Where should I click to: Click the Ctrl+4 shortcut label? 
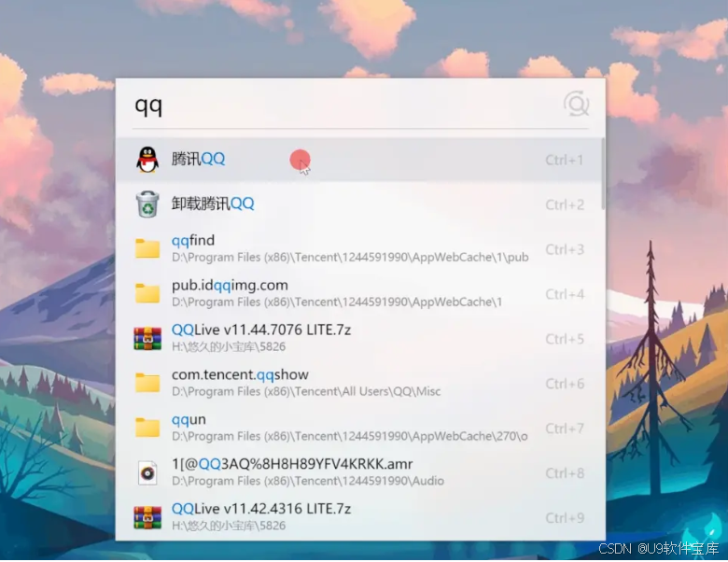[564, 294]
